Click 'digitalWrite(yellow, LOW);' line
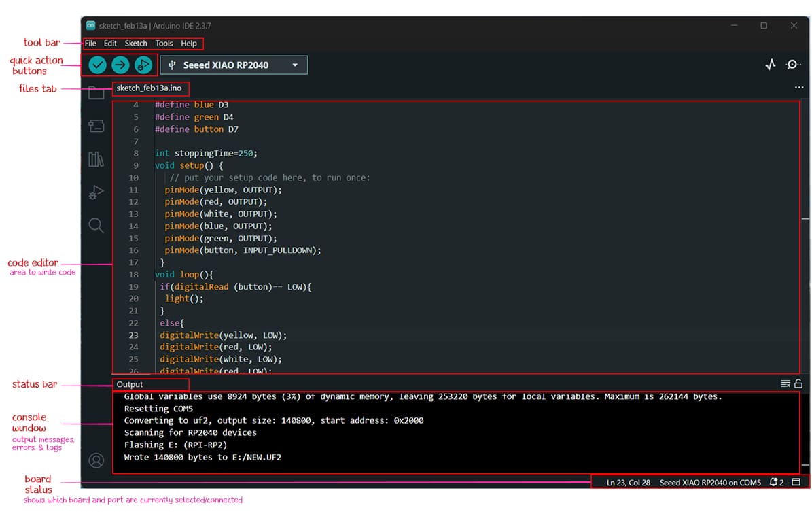812x512 pixels. point(223,335)
